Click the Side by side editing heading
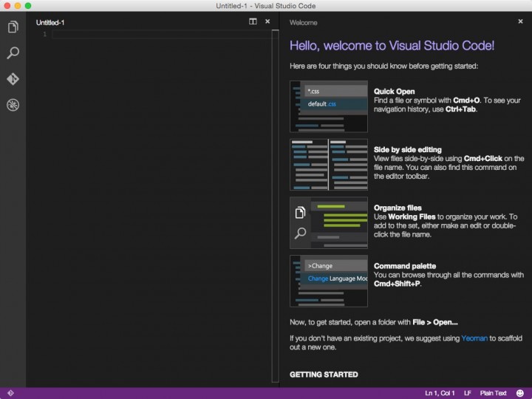Screen dimensions: 532x399 pyautogui.click(x=407, y=149)
